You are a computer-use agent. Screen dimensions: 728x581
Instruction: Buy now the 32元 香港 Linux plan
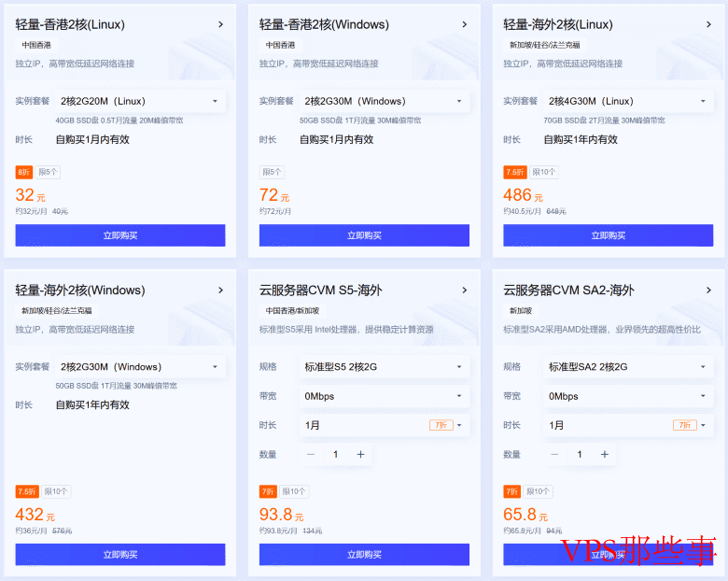pos(120,235)
